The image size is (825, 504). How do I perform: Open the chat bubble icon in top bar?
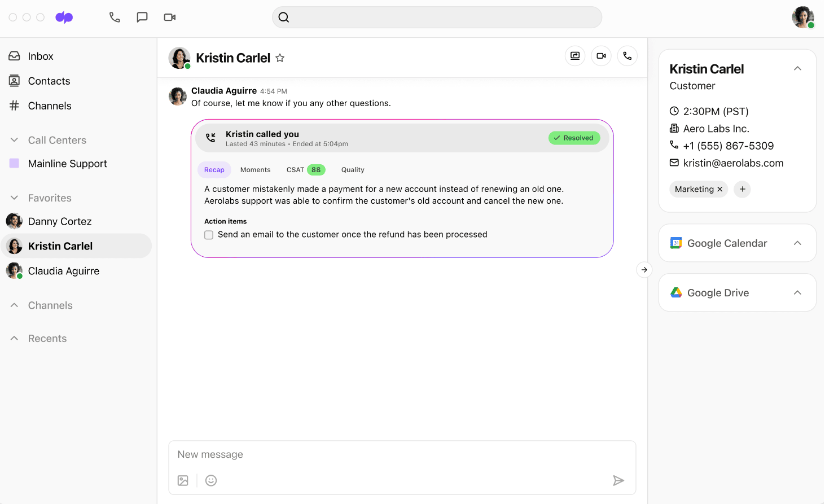click(142, 17)
